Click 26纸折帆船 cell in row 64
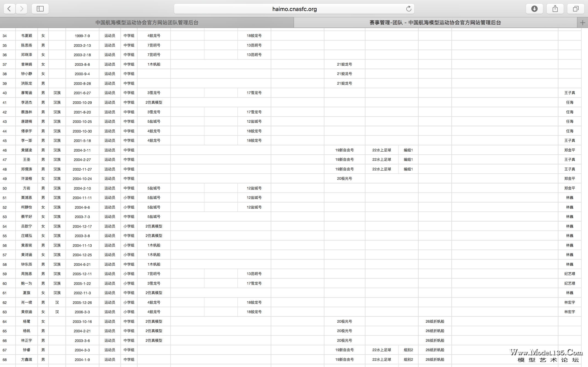Screen dimensions: 588x367 (x=435, y=321)
